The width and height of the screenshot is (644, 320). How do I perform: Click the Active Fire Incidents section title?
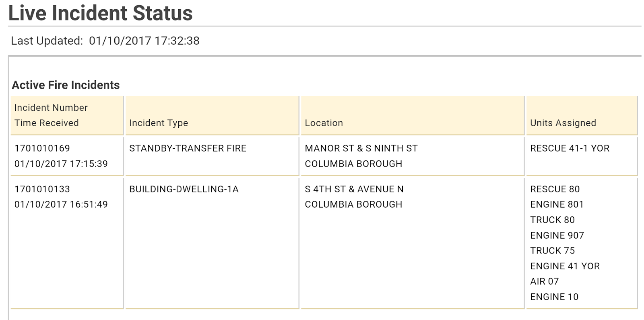[66, 85]
